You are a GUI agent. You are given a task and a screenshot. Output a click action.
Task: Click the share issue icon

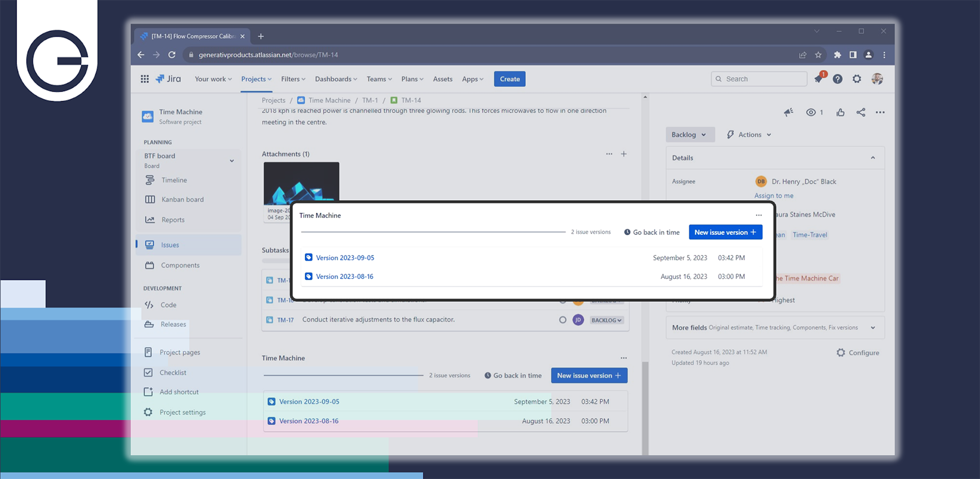pos(861,112)
